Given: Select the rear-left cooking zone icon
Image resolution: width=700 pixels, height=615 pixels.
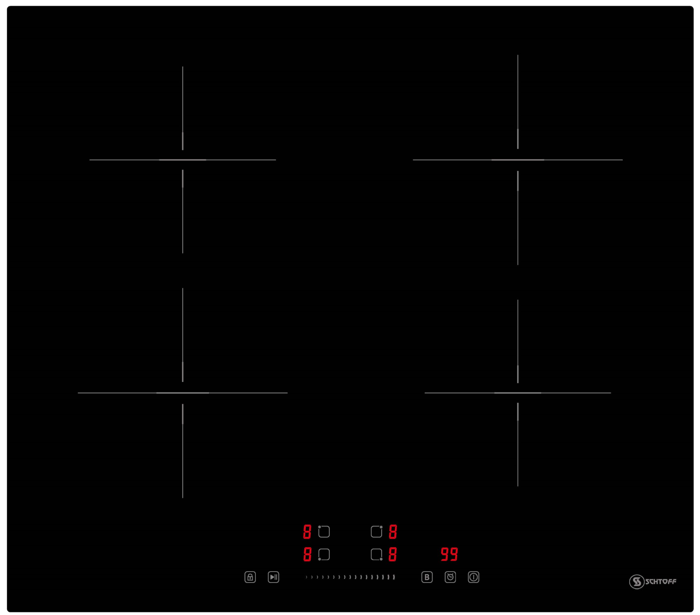Looking at the screenshot, I should (323, 531).
